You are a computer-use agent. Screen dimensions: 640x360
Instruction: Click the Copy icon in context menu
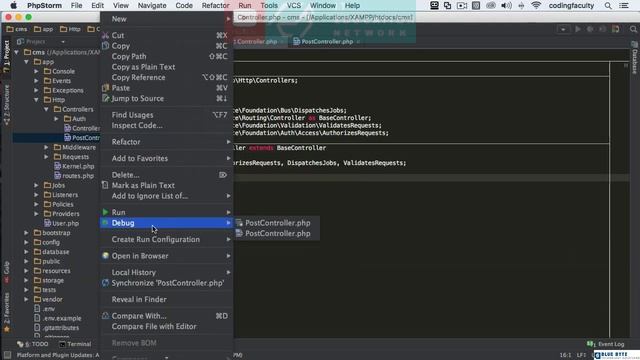[x=105, y=46]
